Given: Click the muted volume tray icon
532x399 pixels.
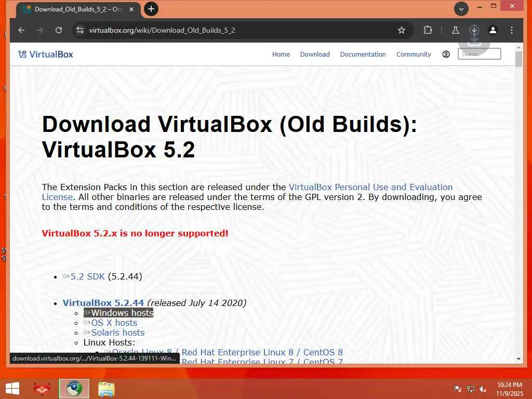Looking at the screenshot, I should (x=483, y=389).
